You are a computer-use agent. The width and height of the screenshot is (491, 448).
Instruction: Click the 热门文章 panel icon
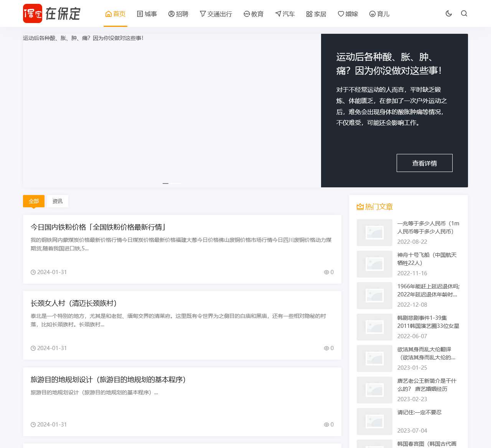click(x=360, y=207)
